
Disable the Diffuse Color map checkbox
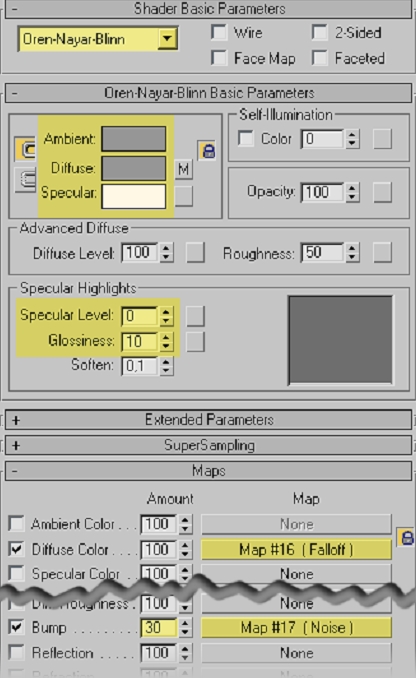click(x=16, y=549)
